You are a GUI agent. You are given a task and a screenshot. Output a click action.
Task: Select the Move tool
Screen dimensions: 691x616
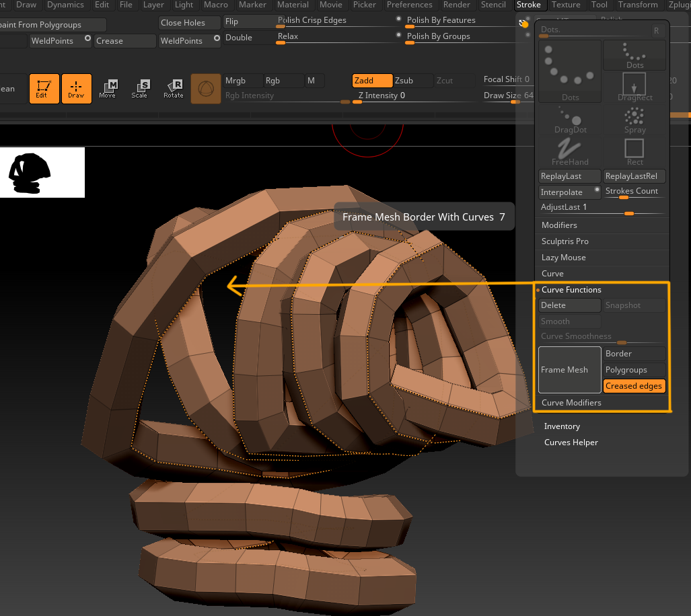(108, 88)
